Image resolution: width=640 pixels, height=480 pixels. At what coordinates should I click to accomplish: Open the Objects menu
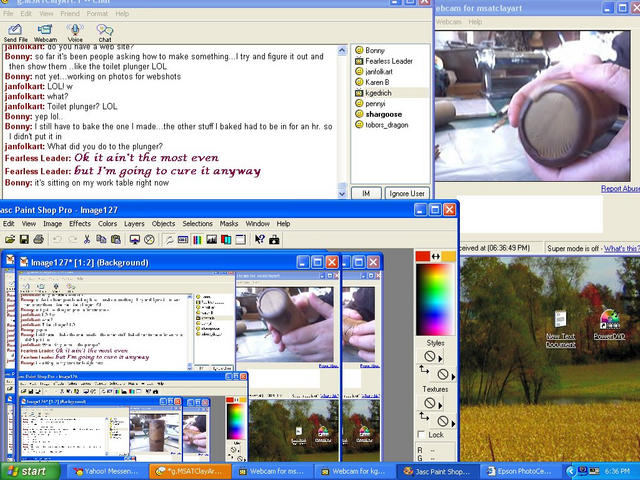point(163,224)
